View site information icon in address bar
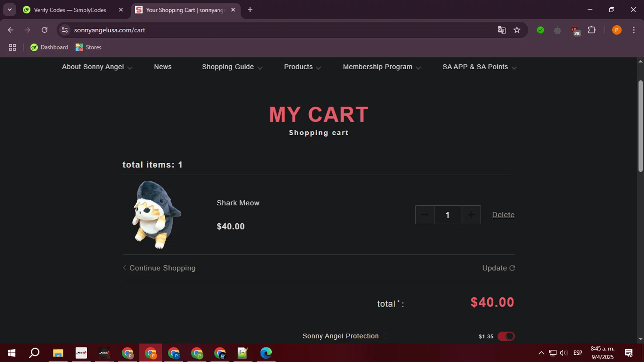 point(65,30)
